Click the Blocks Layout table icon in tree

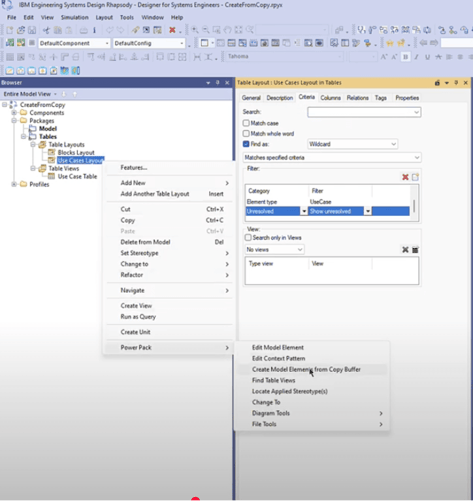coord(51,152)
